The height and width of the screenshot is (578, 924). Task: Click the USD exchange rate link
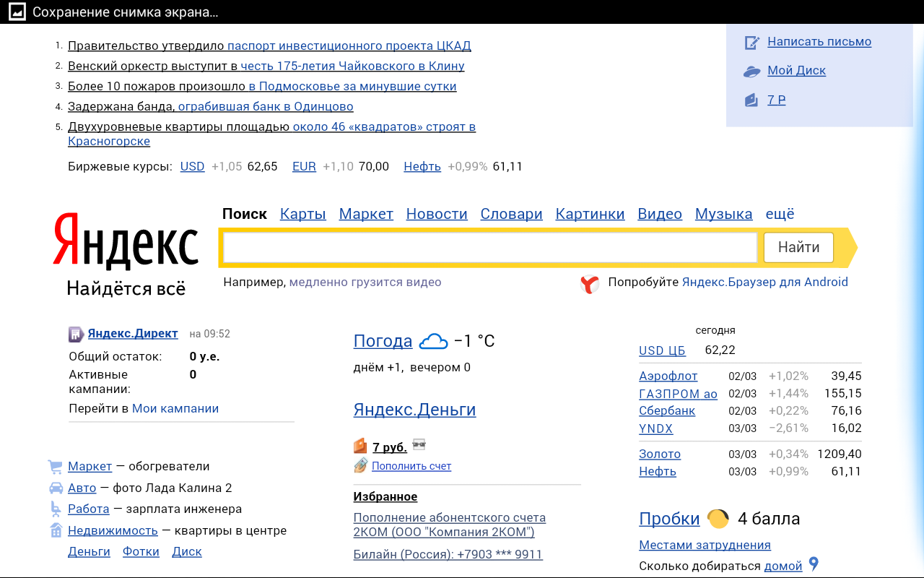(193, 166)
